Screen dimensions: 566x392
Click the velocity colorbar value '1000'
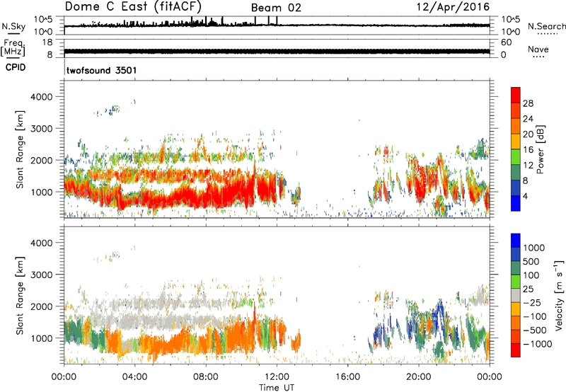534,248
